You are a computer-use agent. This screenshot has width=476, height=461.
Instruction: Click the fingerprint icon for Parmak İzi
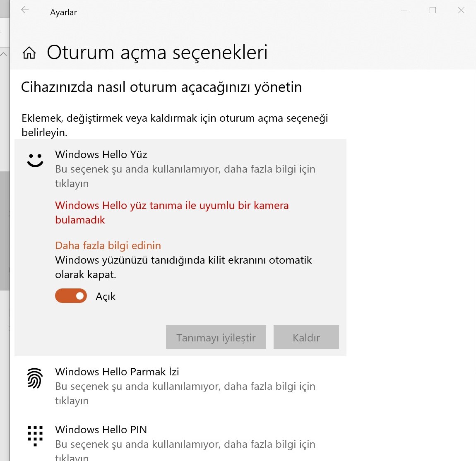(35, 378)
